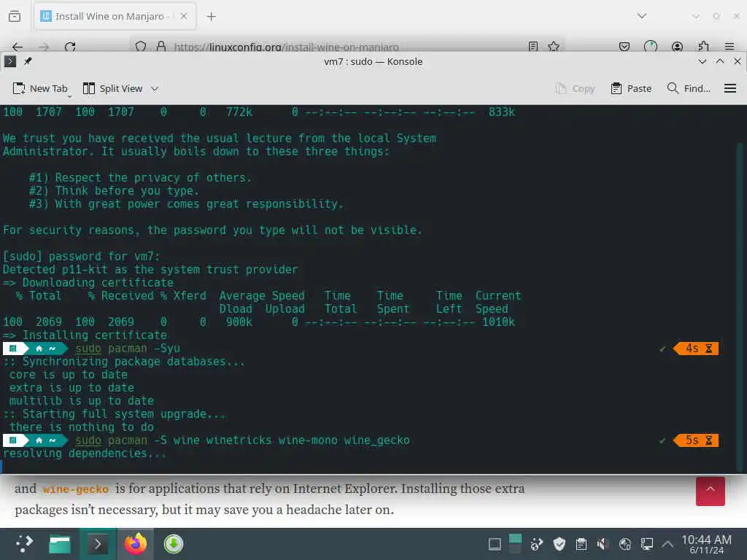This screenshot has height=560, width=747.
Task: Open muted audio volume tray icon
Action: click(603, 544)
